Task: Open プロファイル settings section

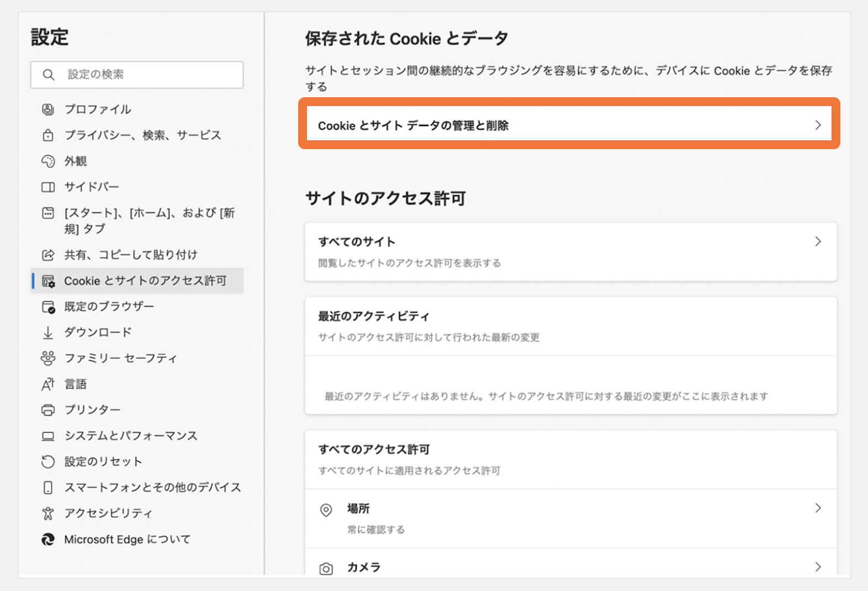Action: 137,109
